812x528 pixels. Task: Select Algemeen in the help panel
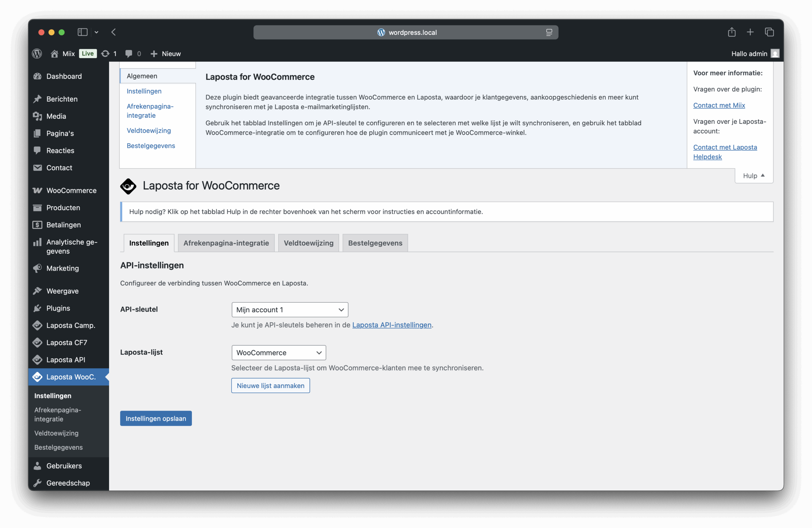click(158, 76)
